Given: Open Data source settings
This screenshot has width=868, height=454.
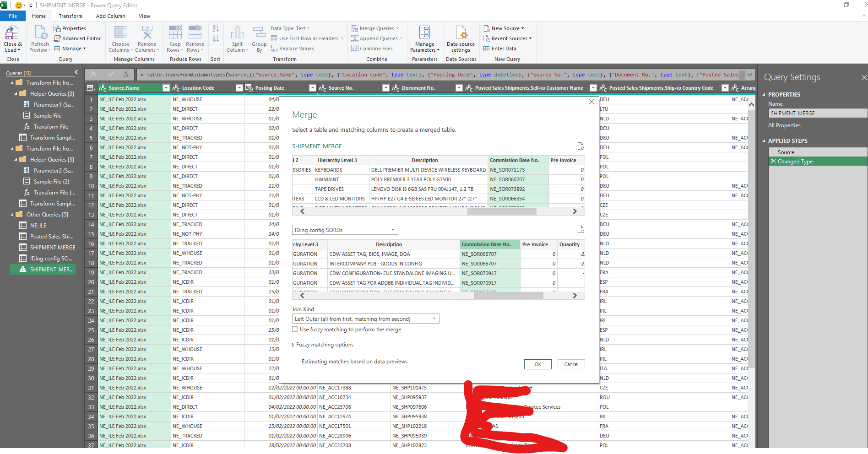Looking at the screenshot, I should 461,39.
